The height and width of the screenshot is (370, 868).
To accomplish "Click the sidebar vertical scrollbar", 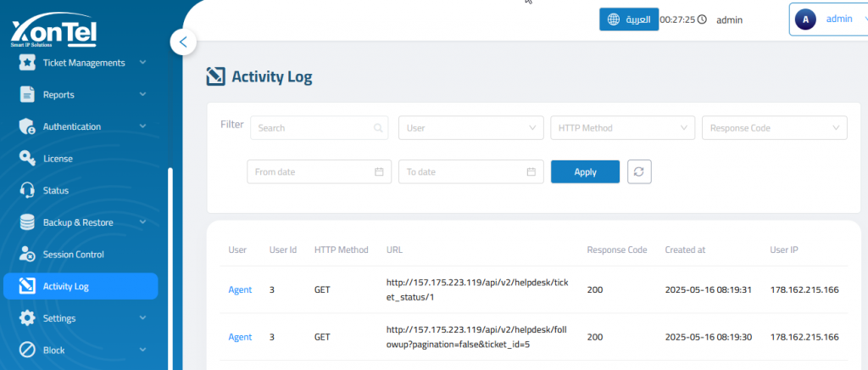I will pos(170,269).
